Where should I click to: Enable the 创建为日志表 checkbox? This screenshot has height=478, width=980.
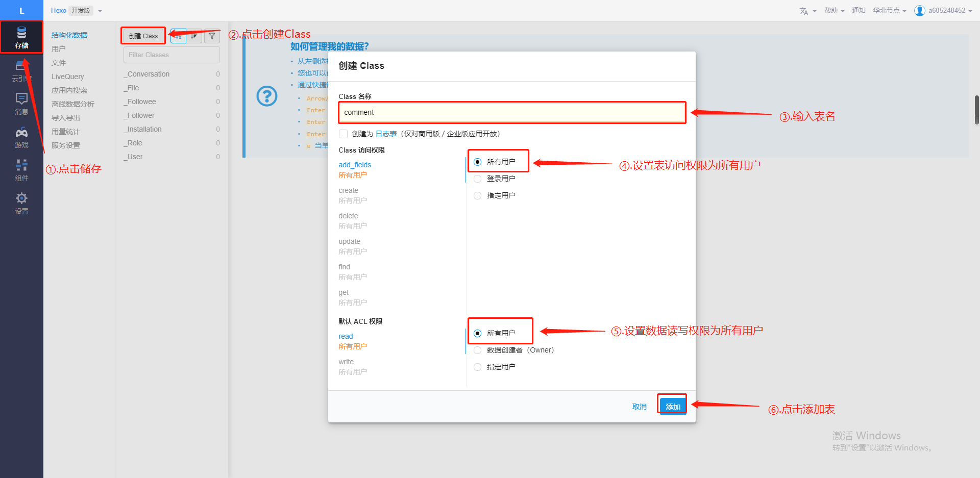344,134
